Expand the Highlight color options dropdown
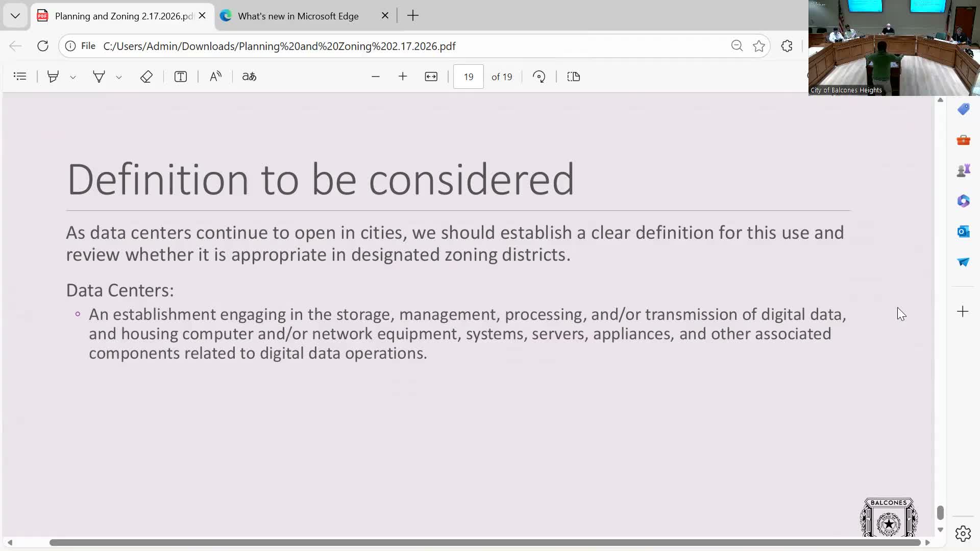The width and height of the screenshot is (980, 551). (73, 77)
